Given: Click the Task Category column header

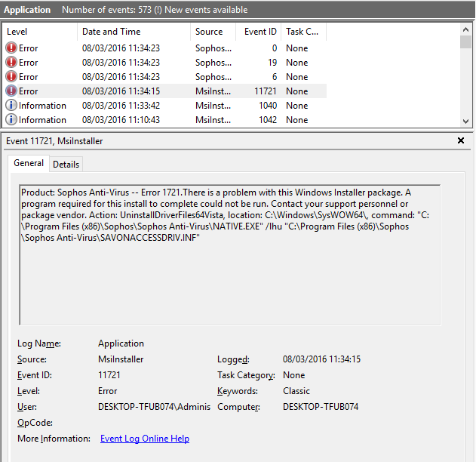Looking at the screenshot, I should pos(303,32).
